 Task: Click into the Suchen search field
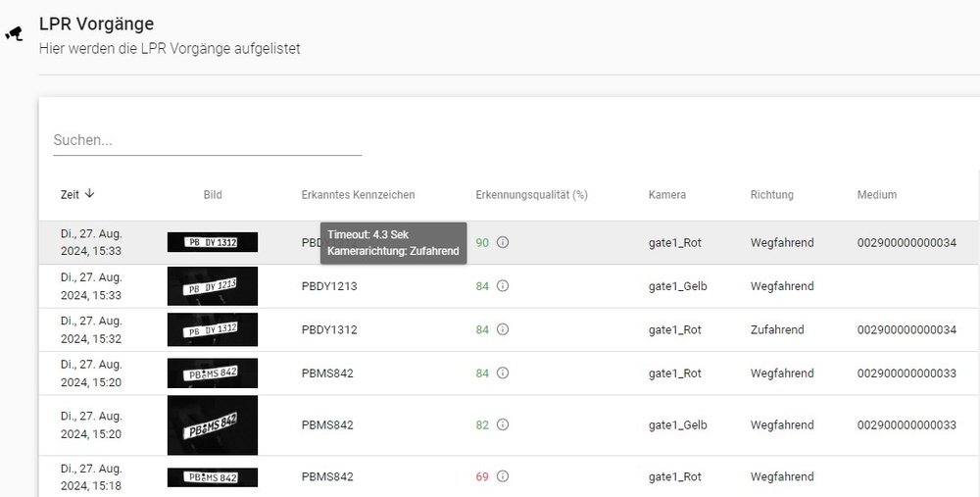(207, 140)
